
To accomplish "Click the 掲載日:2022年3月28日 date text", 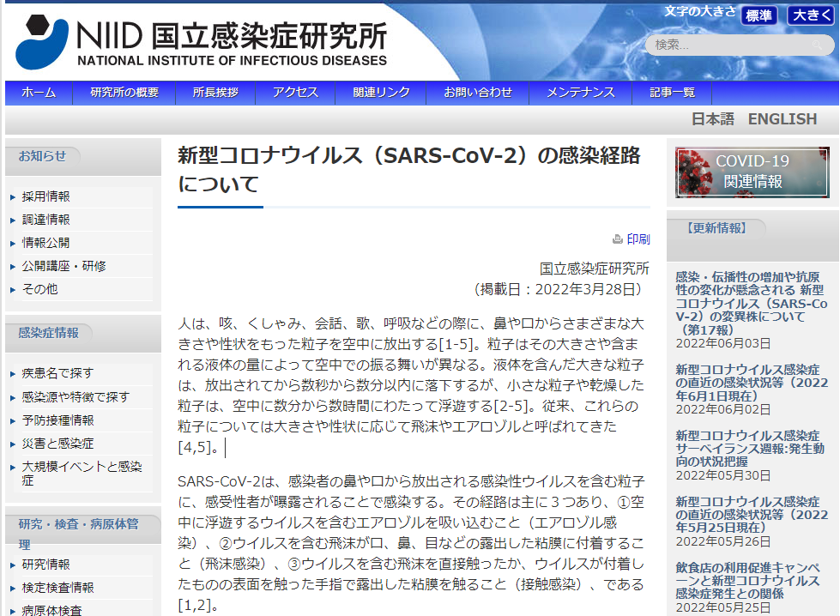I will click(x=558, y=289).
